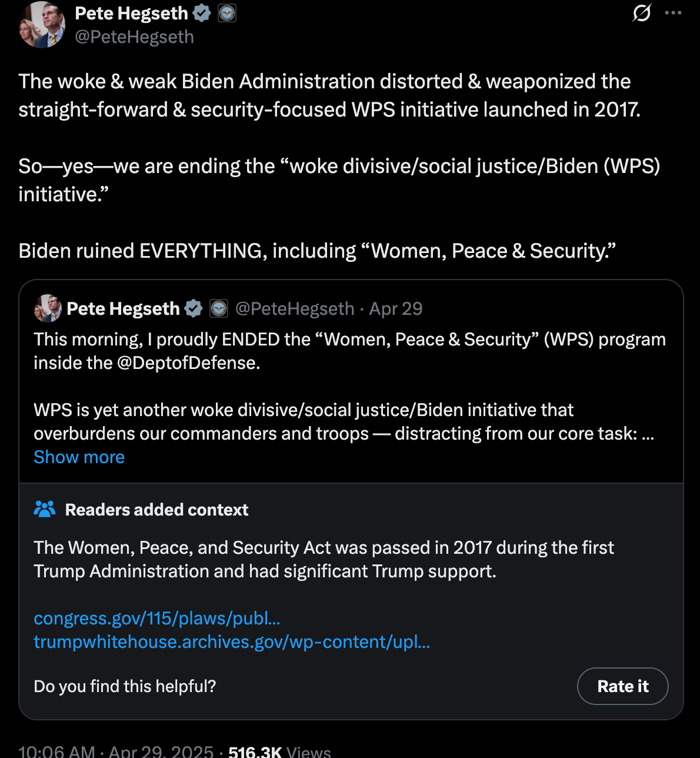Open the three-dot more options menu
Viewport: 700px width, 758px height.
point(673,13)
